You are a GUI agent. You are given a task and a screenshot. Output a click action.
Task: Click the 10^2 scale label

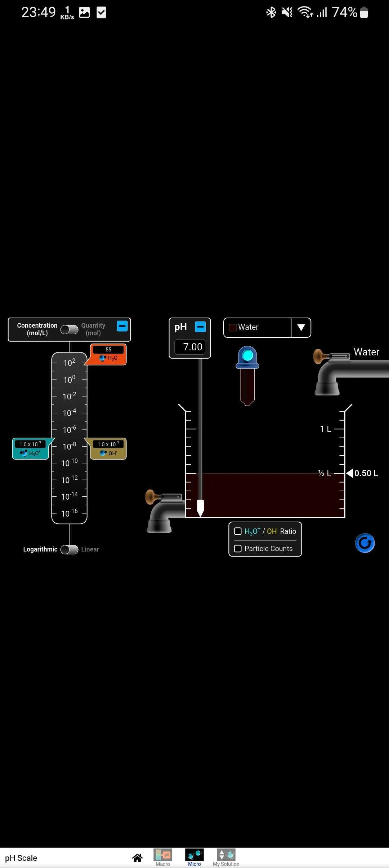[x=70, y=363]
